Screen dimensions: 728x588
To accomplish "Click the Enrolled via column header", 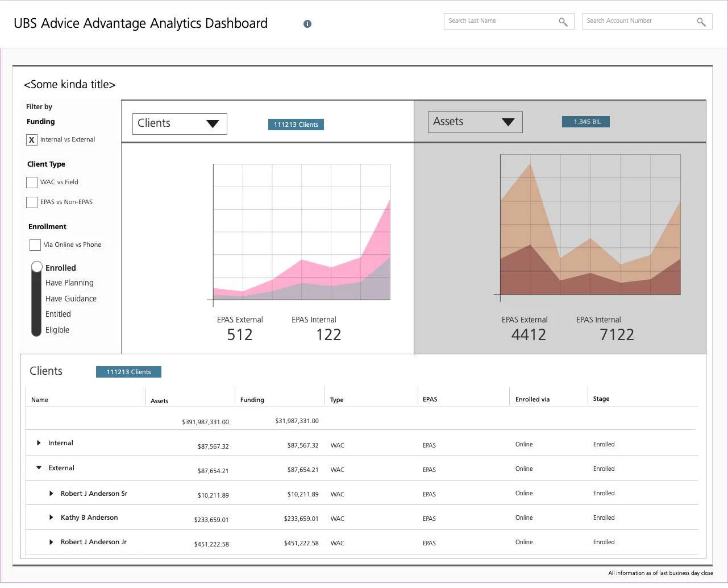I will point(533,399).
